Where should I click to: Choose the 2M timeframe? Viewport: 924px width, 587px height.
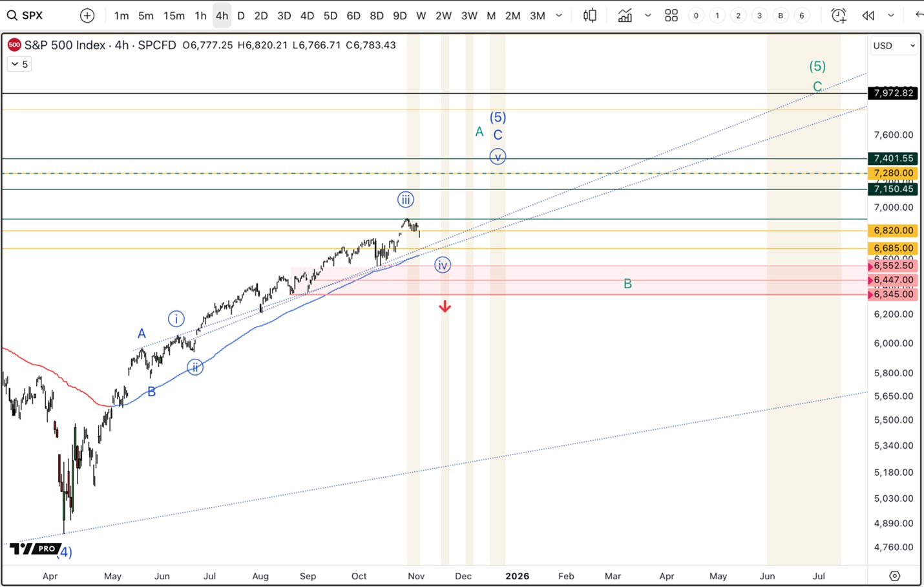(512, 16)
